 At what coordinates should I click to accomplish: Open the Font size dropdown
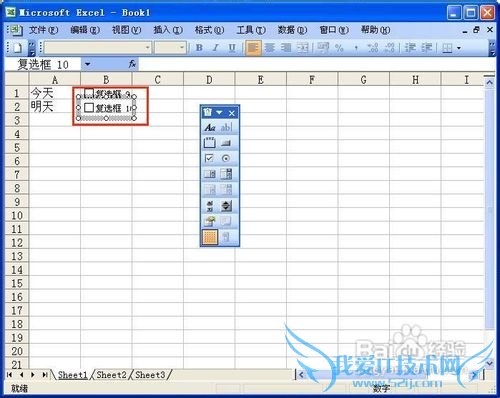pos(182,48)
